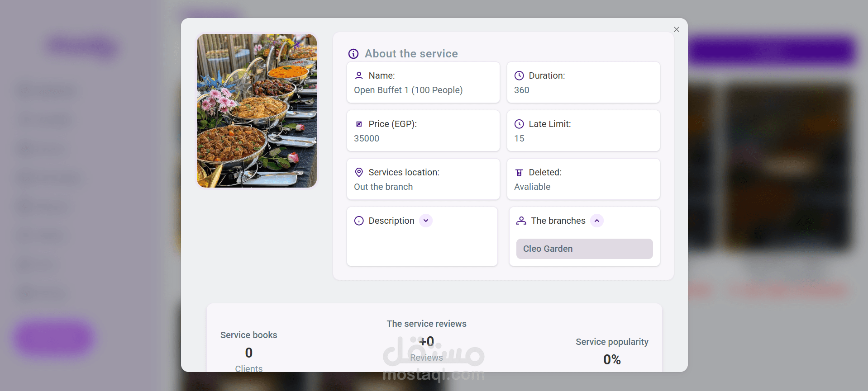
Task: Click the clock icon beside Late Limit
Action: pos(519,124)
